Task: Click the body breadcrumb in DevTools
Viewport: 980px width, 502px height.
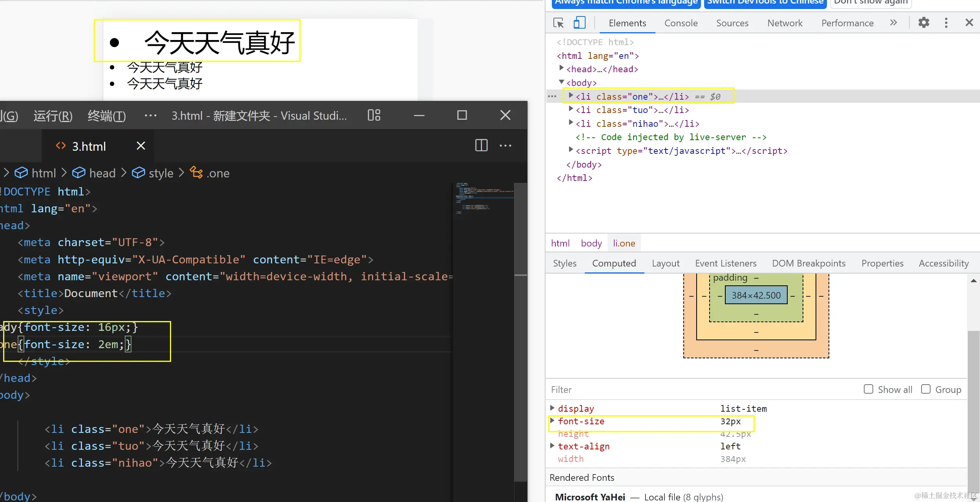Action: coord(591,243)
